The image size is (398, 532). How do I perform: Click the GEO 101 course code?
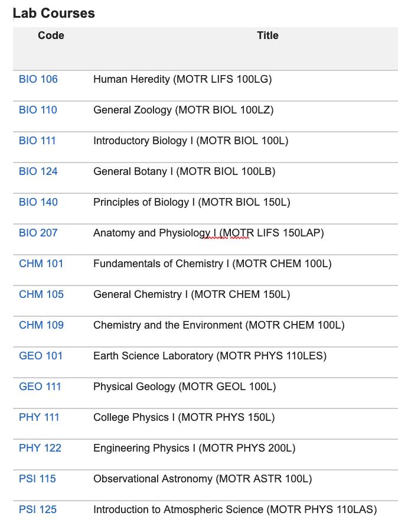[41, 356]
